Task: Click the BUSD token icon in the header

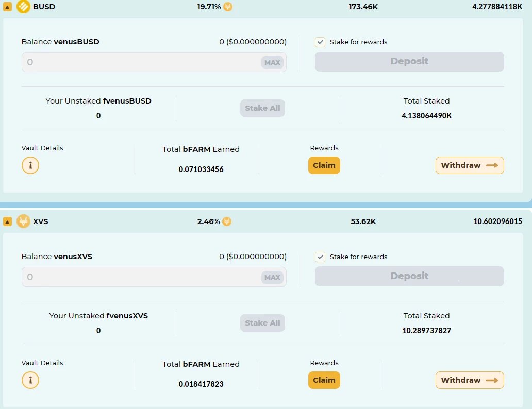Action: [23, 7]
